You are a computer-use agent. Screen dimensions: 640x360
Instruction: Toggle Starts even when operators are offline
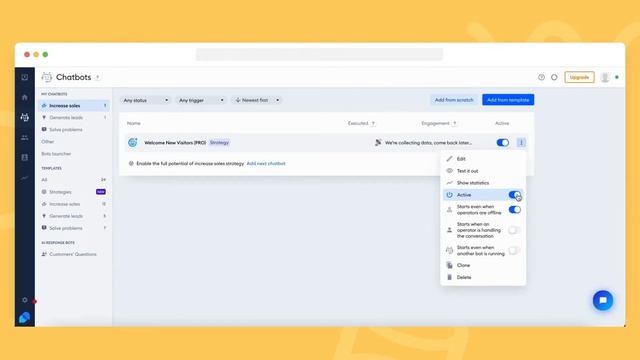coord(515,210)
